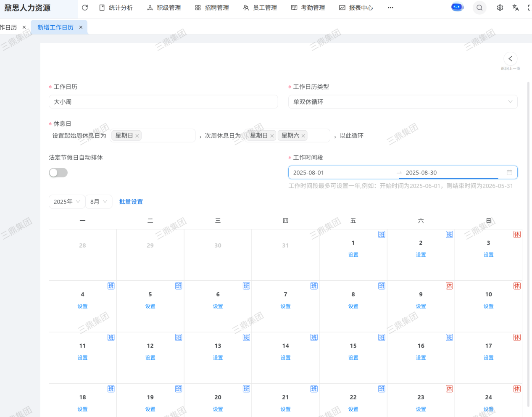Open the blue robot assistant icon
The image size is (532, 417).
click(x=457, y=8)
